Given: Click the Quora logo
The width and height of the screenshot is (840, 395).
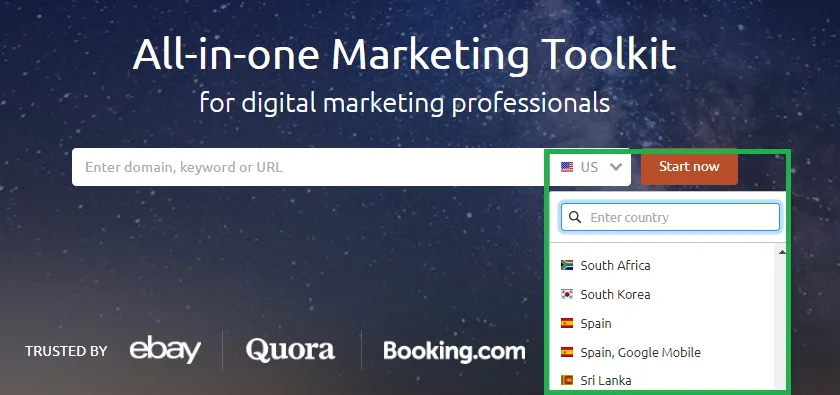Looking at the screenshot, I should click(x=290, y=349).
